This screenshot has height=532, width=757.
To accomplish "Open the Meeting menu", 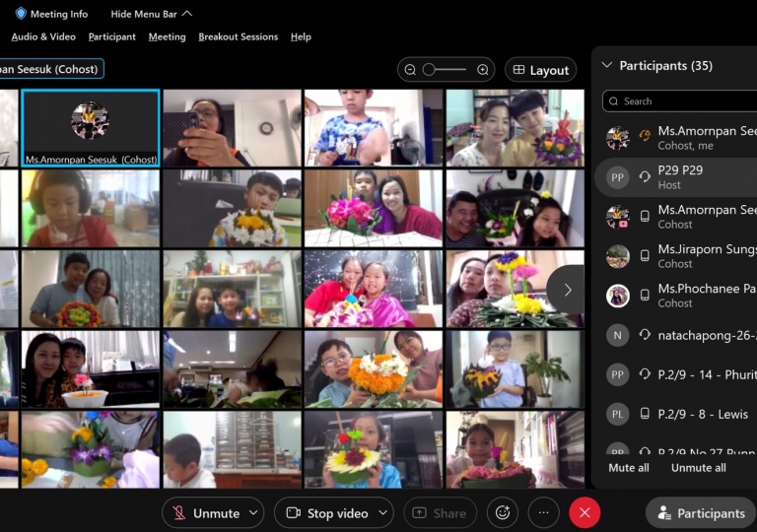I will coord(167,36).
